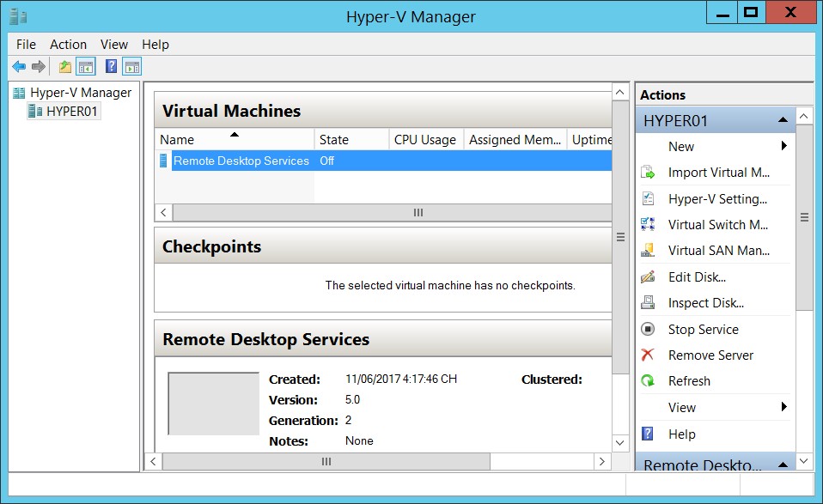This screenshot has width=823, height=504.
Task: Click the virtual machine preview thumbnail
Action: point(214,404)
